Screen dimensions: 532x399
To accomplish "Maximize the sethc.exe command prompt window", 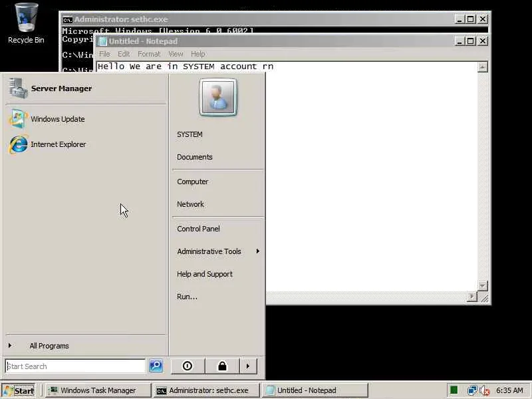I will point(470,19).
